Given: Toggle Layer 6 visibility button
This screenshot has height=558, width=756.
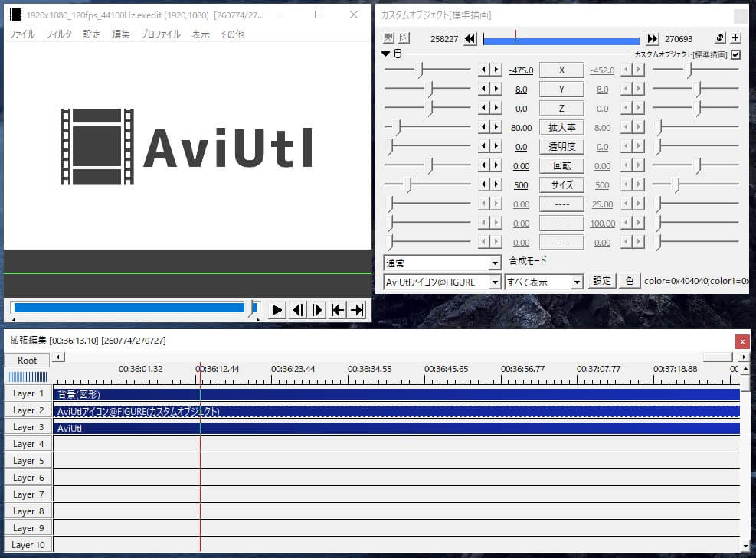Looking at the screenshot, I should point(28,478).
